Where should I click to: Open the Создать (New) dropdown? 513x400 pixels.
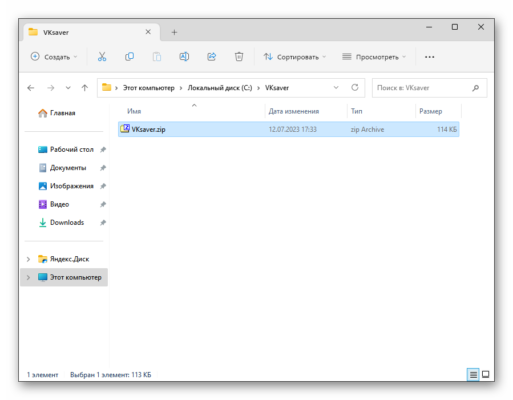click(54, 57)
